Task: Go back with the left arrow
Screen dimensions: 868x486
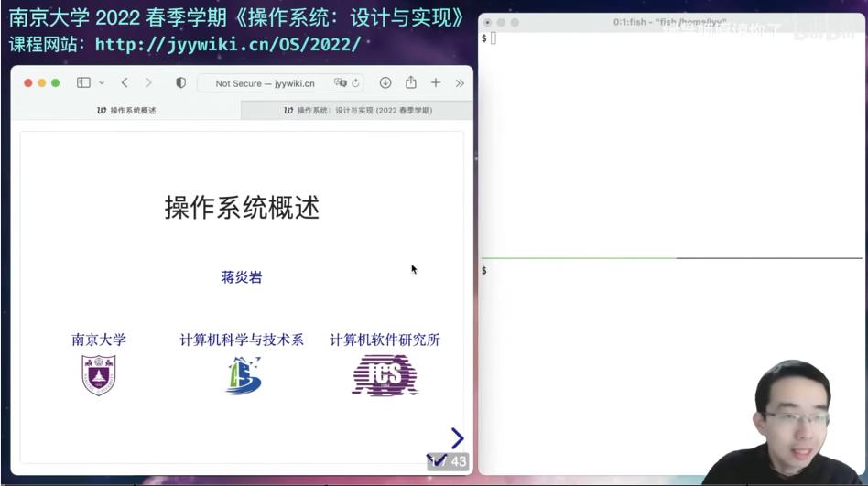Action: (125, 82)
